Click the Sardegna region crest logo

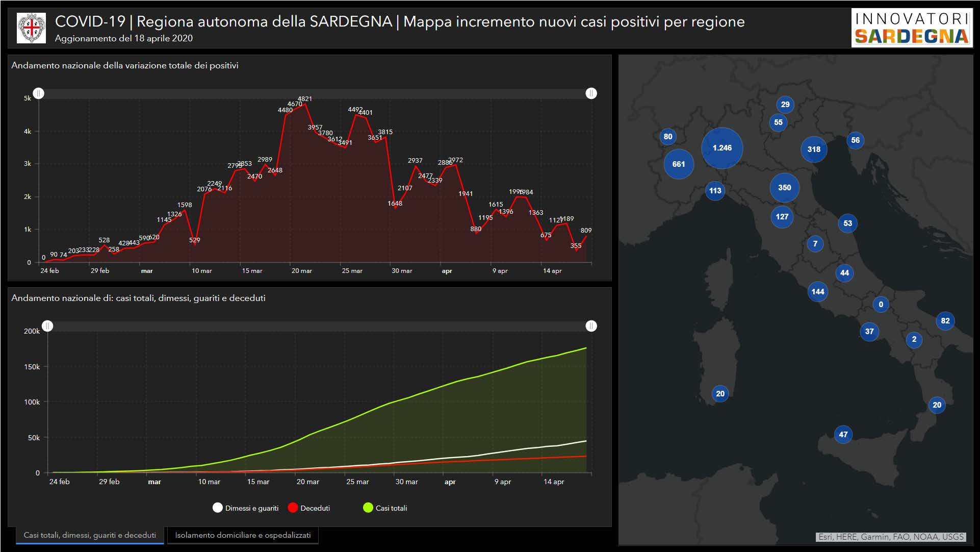31,28
